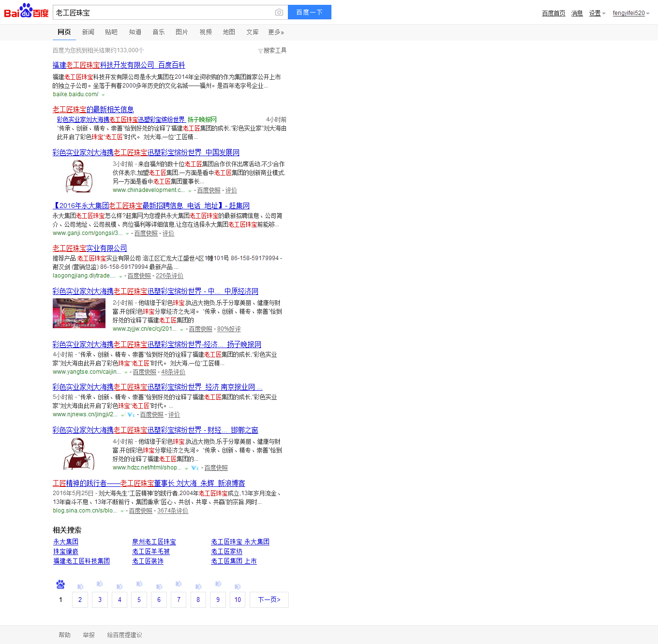Open the 举报 report footer link
Image resolution: width=658 pixels, height=644 pixels.
point(89,635)
